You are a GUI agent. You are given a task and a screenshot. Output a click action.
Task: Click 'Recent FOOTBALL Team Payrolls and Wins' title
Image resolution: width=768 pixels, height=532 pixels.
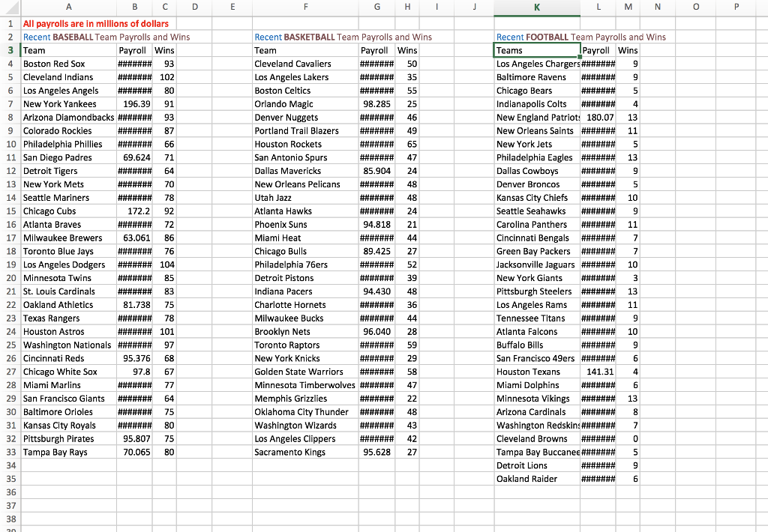581,37
